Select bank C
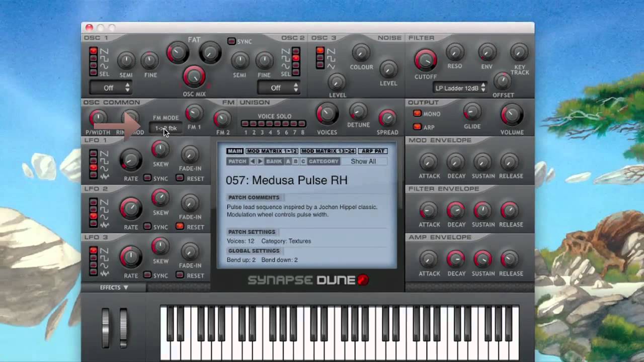Image resolution: width=644 pixels, height=362 pixels. coord(303,161)
